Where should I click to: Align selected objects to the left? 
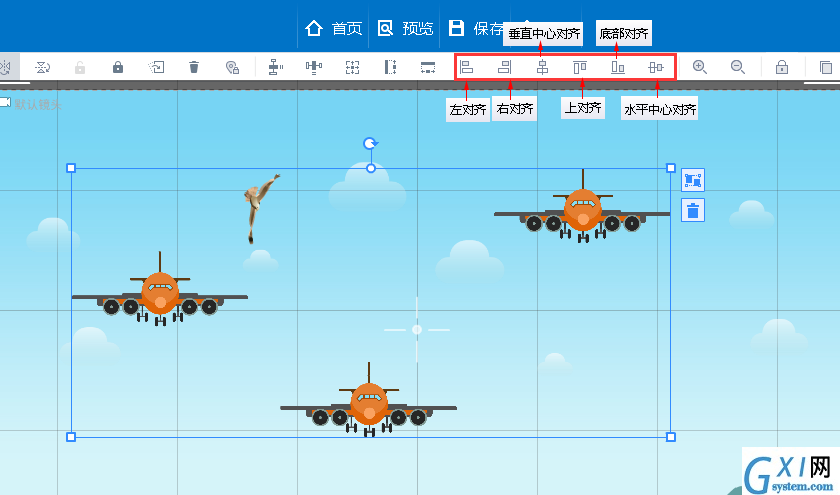467,67
